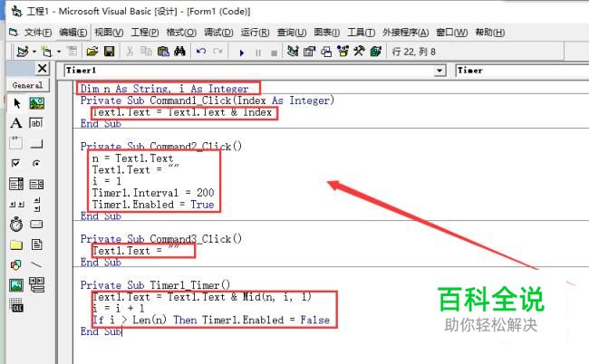Open the 工程(P) menu

coord(145,33)
